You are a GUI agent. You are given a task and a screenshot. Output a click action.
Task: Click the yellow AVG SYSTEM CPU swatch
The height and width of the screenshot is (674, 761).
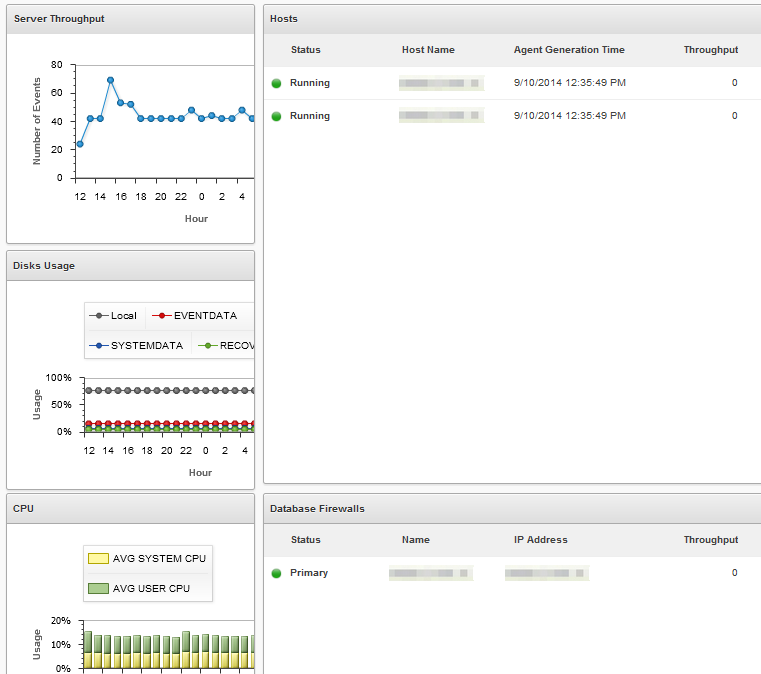pyautogui.click(x=98, y=559)
